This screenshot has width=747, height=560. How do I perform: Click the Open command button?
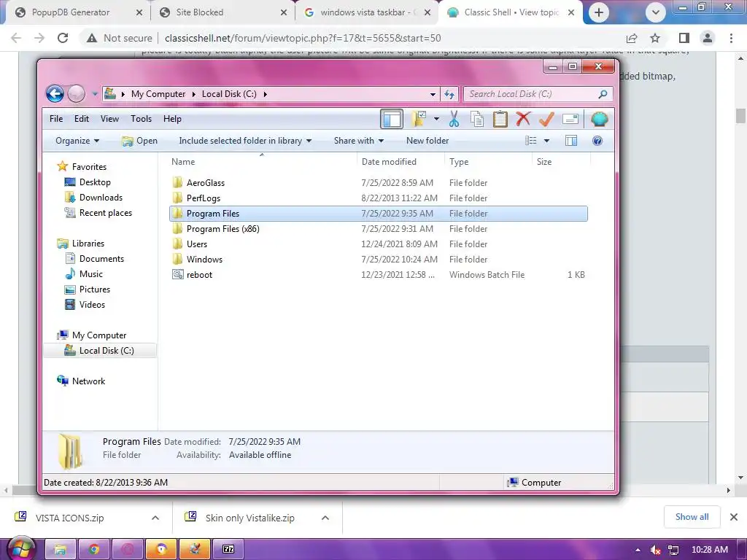pyautogui.click(x=139, y=141)
